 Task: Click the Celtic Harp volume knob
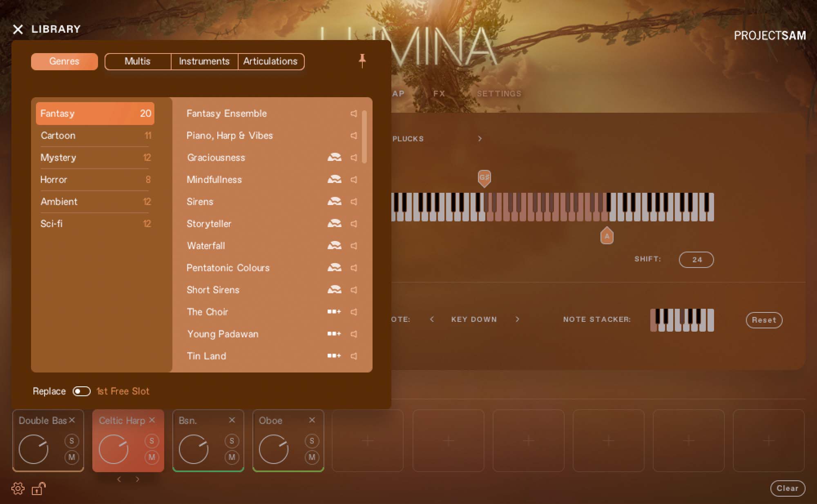pyautogui.click(x=114, y=449)
